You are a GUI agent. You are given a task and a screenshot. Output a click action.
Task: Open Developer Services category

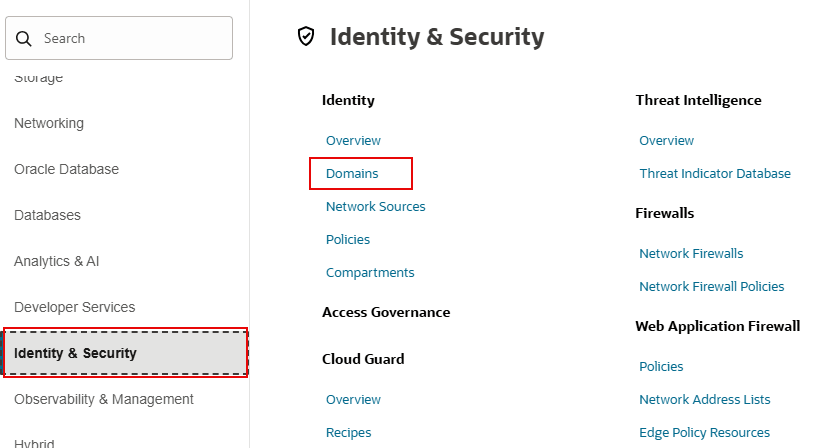click(74, 307)
